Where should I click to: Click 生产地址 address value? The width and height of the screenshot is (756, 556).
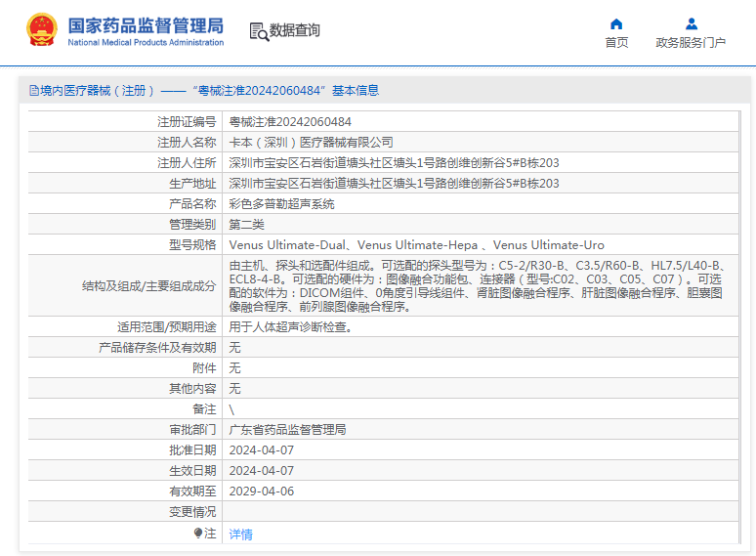pos(394,184)
